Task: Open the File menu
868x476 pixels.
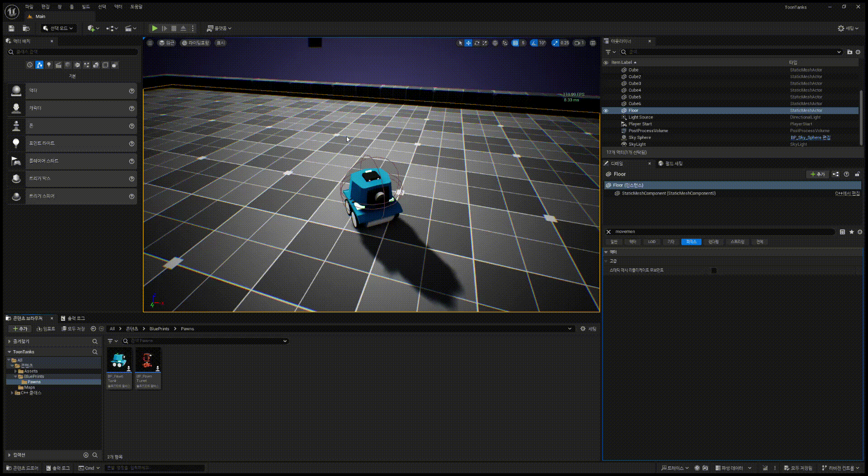Action: click(29, 7)
